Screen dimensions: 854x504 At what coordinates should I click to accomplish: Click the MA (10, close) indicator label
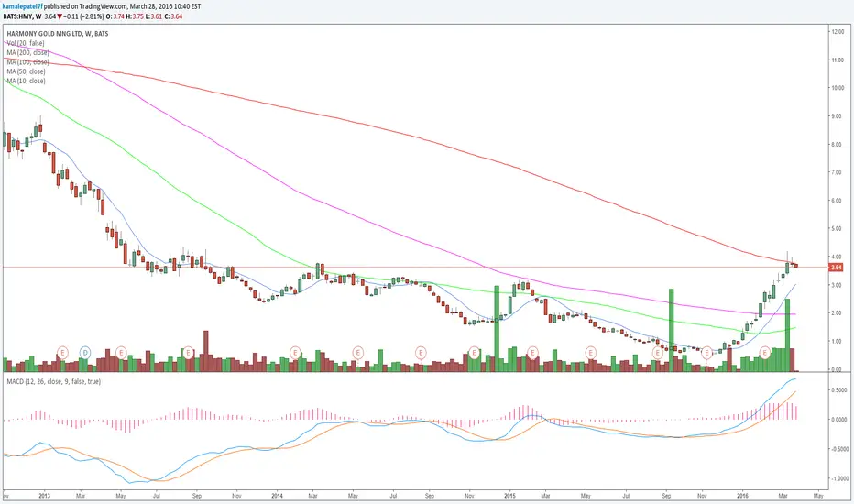tap(27, 81)
